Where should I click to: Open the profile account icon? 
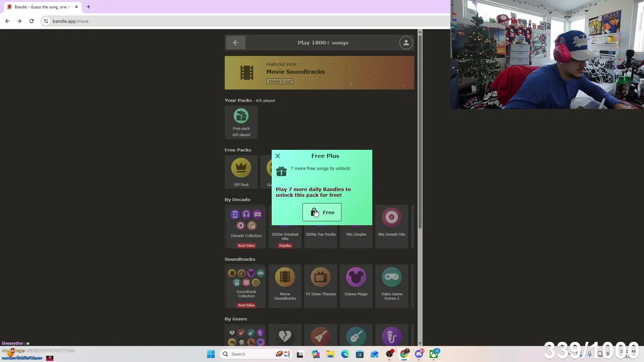(x=406, y=43)
